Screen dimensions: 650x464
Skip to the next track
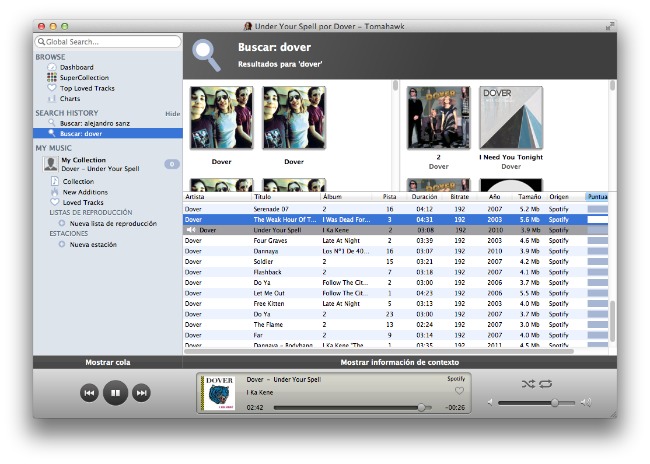point(141,394)
